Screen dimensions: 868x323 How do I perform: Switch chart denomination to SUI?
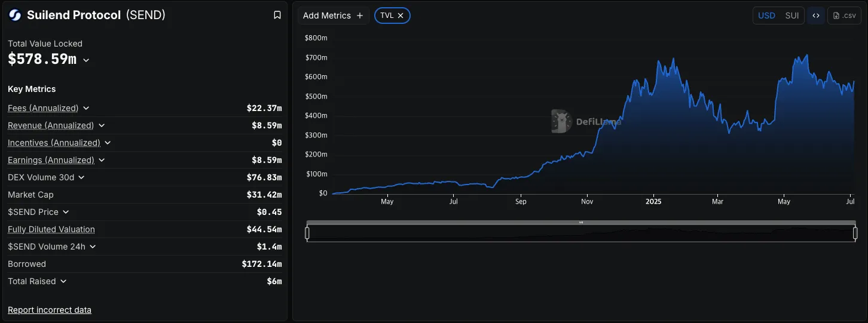792,16
